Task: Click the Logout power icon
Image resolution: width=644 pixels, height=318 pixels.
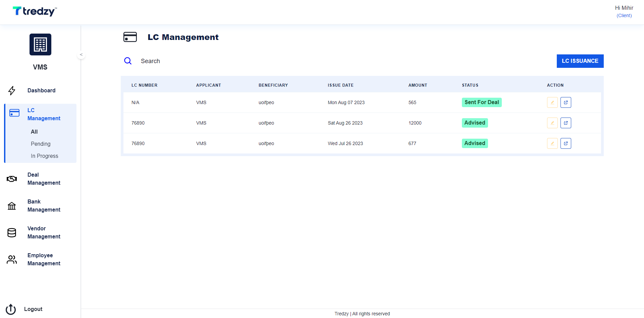Action: [11, 309]
